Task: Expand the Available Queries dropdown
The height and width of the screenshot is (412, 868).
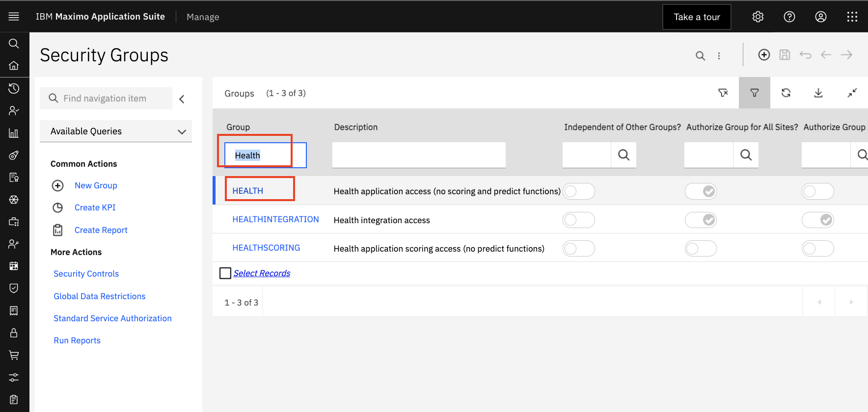Action: click(116, 131)
